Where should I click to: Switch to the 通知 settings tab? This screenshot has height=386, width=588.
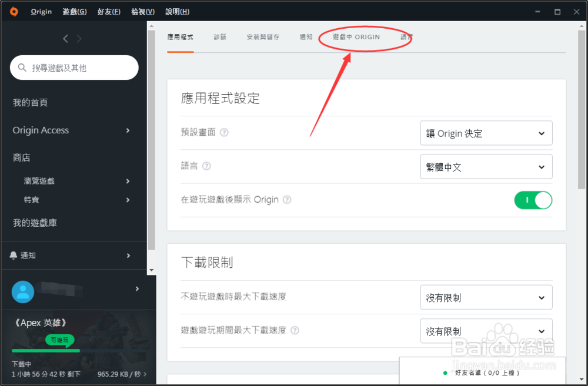306,37
